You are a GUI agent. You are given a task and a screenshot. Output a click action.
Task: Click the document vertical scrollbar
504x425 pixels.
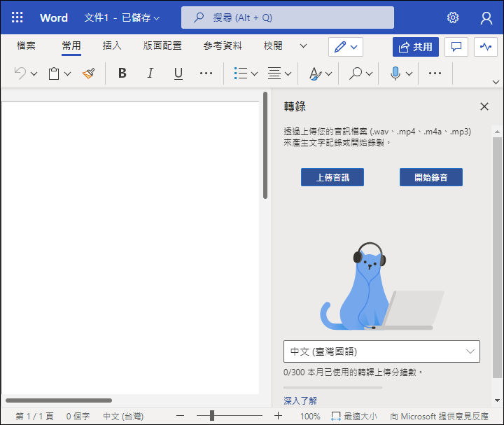(x=265, y=146)
